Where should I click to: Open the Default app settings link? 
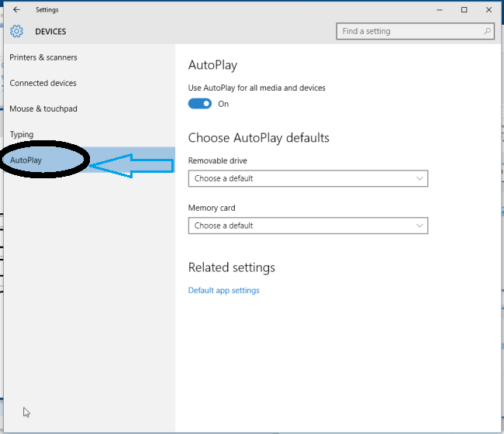[x=224, y=291]
